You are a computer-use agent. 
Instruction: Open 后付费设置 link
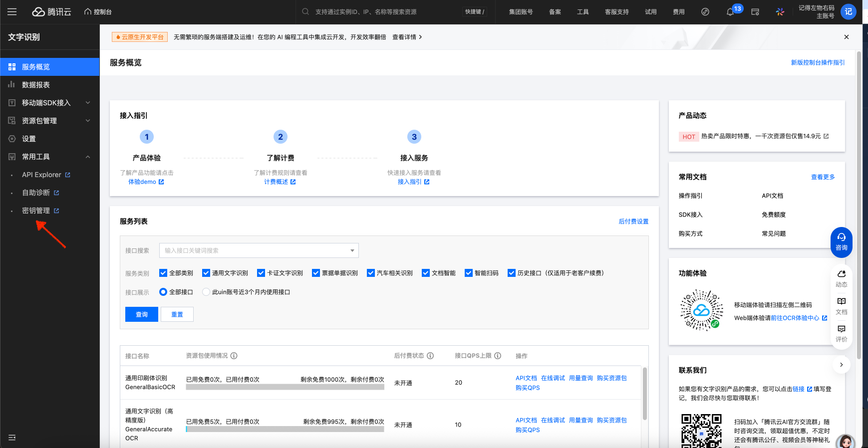[x=633, y=222]
